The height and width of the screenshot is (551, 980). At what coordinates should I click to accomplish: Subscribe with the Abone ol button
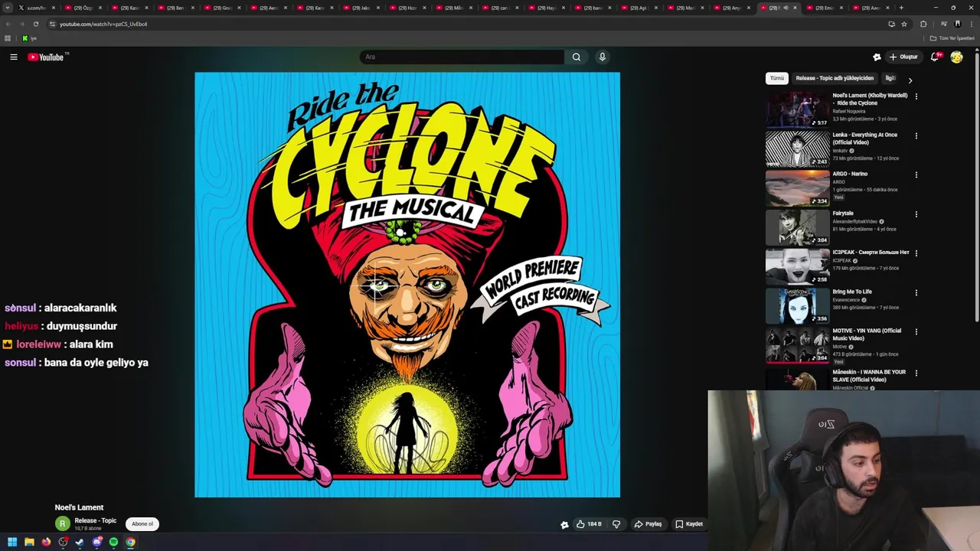[142, 524]
